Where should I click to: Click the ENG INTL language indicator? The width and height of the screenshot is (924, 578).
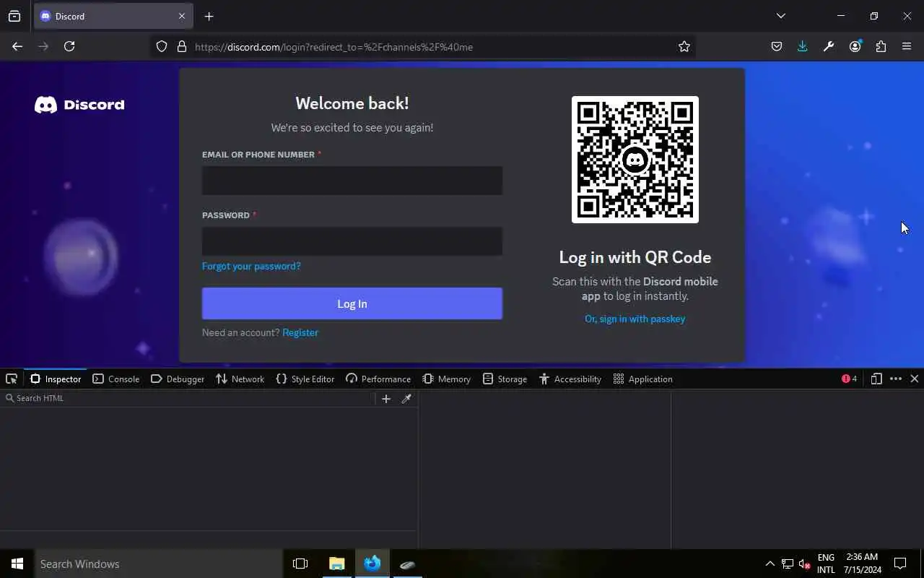tap(826, 564)
